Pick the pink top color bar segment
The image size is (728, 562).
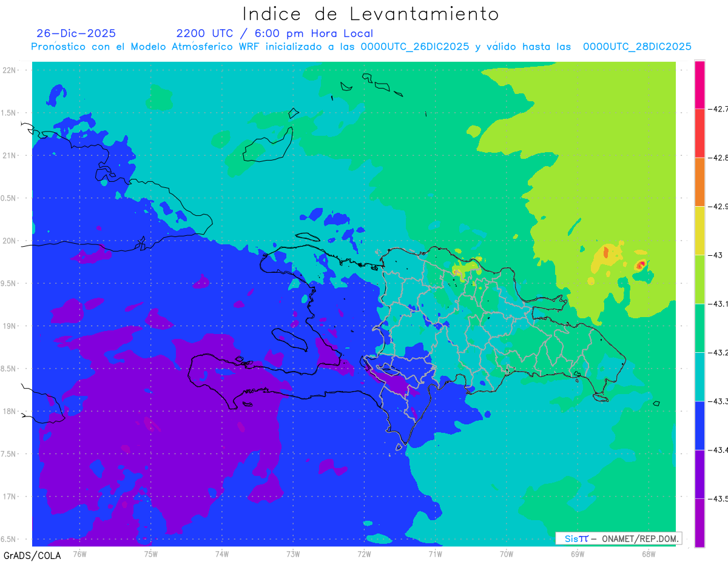(x=699, y=84)
